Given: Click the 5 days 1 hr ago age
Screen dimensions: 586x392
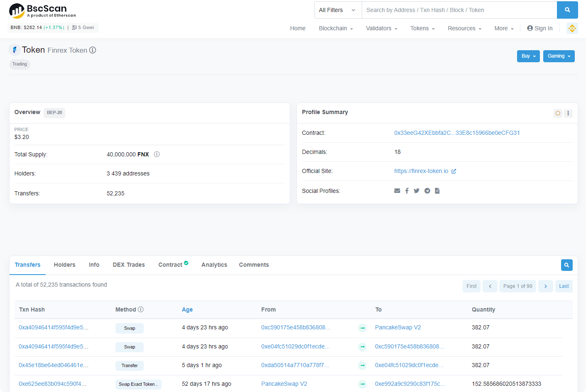Looking at the screenshot, I should [202, 365].
